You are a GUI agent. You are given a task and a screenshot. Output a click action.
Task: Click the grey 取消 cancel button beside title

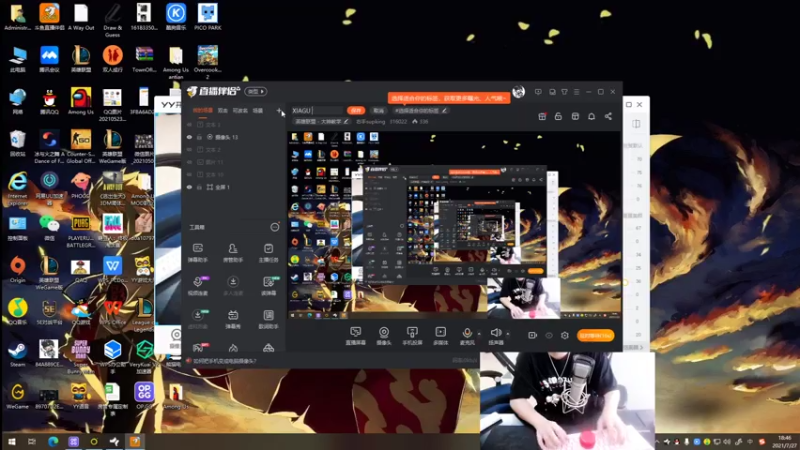[x=378, y=110]
